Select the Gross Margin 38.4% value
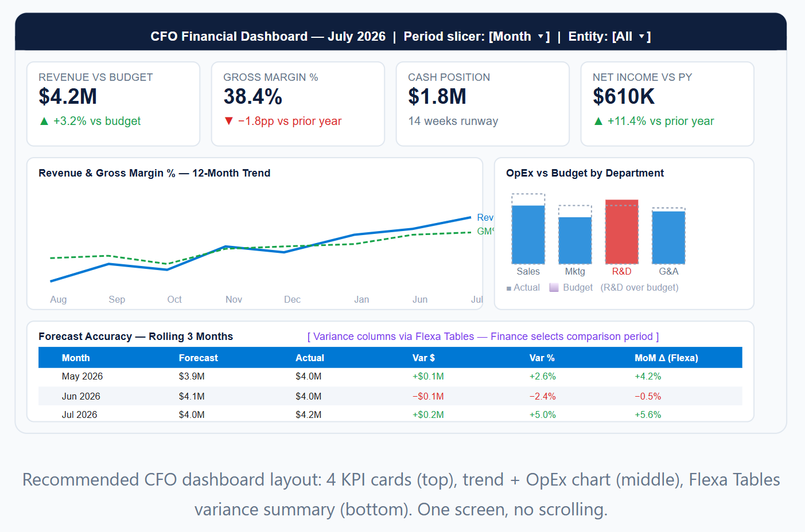 click(252, 97)
